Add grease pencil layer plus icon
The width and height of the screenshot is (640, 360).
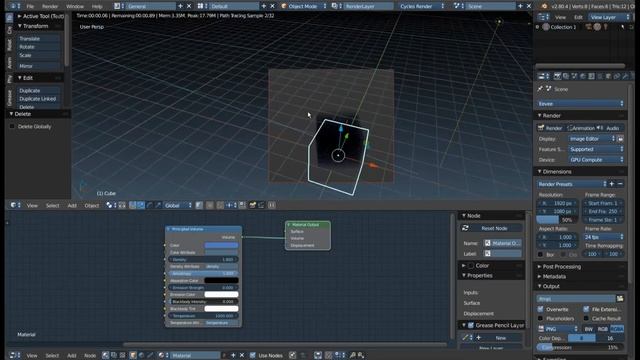[x=479, y=338]
